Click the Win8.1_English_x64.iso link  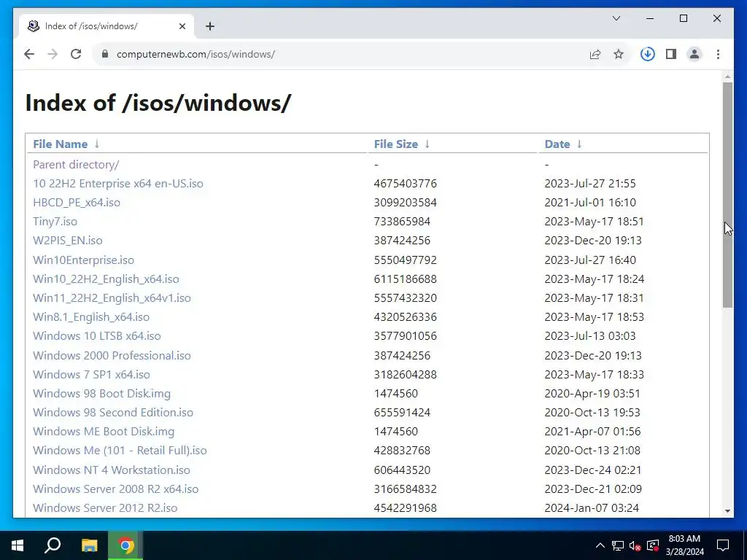point(91,317)
